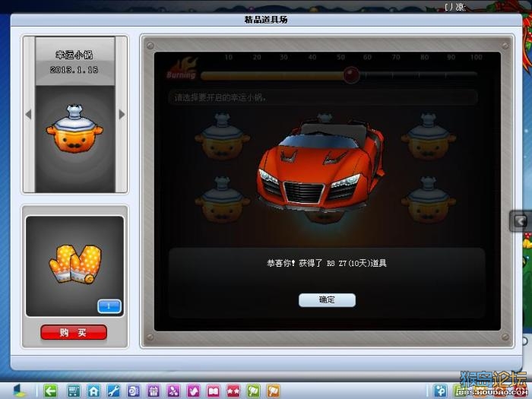
Task: Pick the bottom-right lucky pot
Action: (429, 200)
